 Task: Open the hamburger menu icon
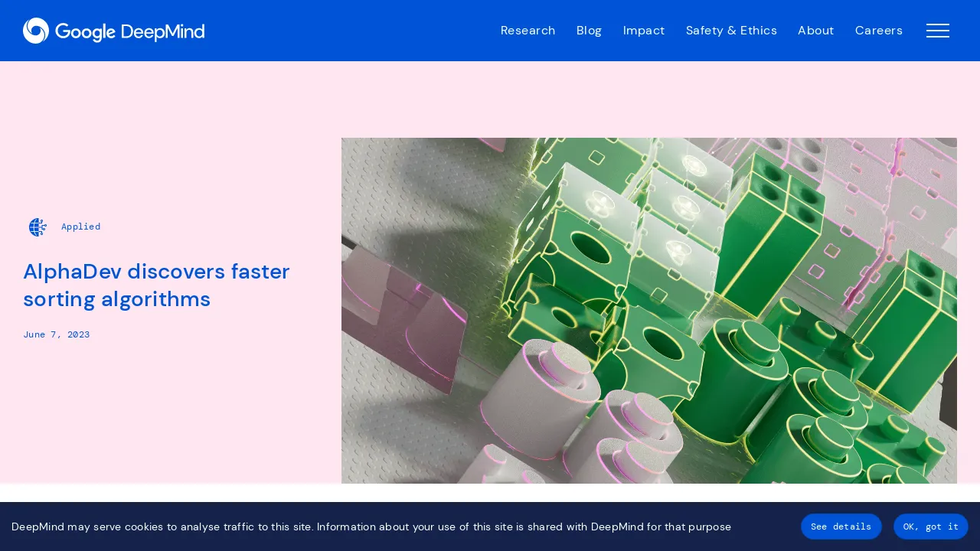pyautogui.click(x=938, y=31)
